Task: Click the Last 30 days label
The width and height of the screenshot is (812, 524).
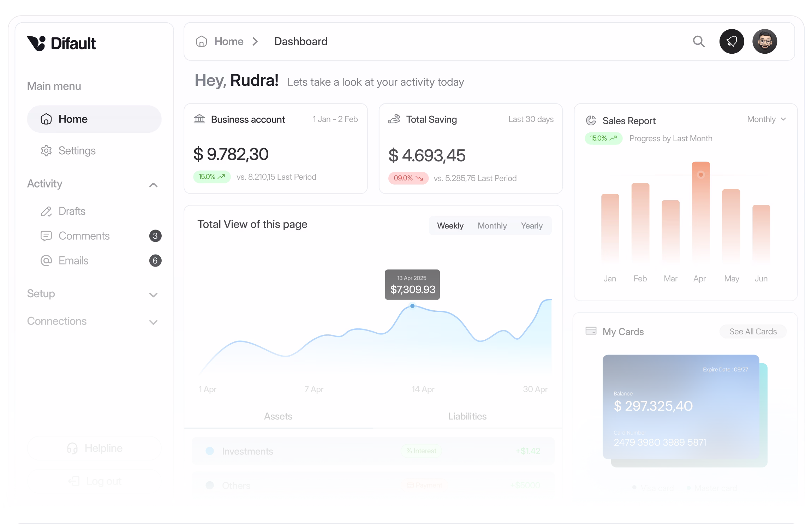Action: pyautogui.click(x=531, y=119)
